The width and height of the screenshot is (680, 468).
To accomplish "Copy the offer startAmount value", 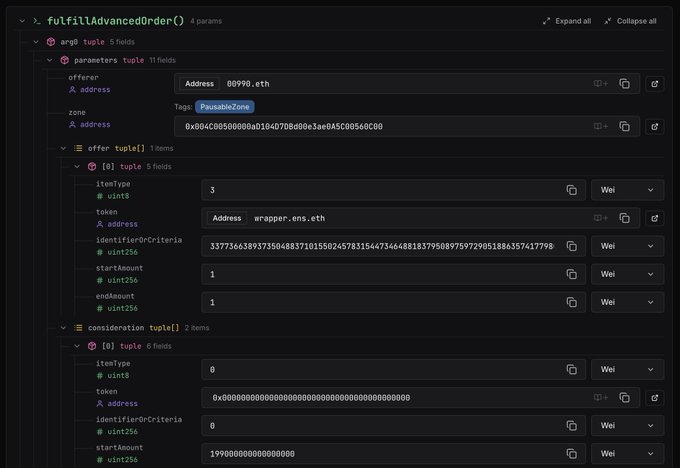I will [x=572, y=274].
